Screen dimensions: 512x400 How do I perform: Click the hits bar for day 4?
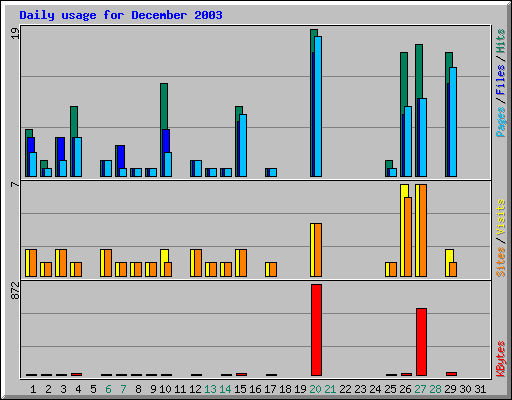[x=74, y=141]
